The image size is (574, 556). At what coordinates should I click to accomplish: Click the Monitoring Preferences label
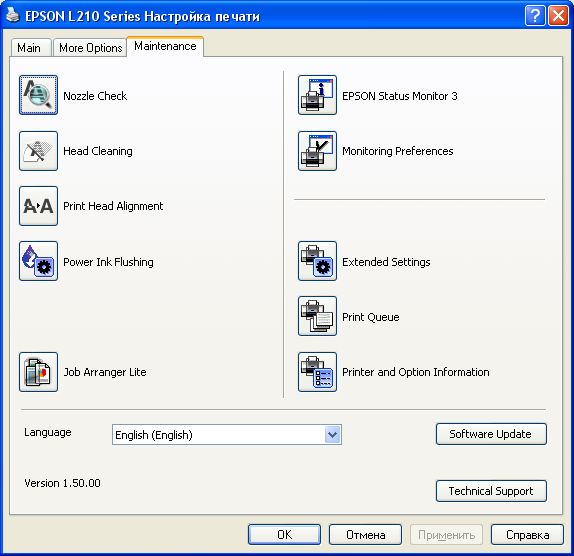click(398, 151)
